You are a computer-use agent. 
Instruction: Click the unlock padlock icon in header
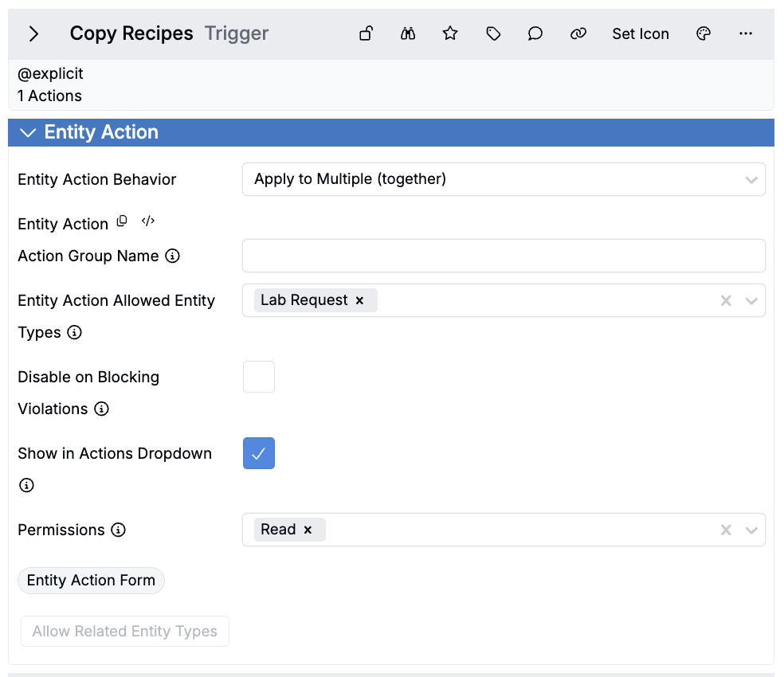tap(366, 33)
